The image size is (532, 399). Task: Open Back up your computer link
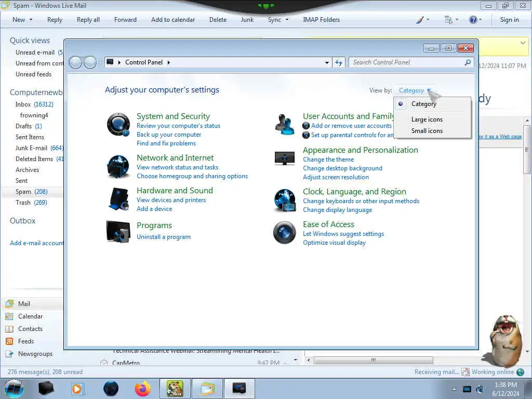click(169, 135)
